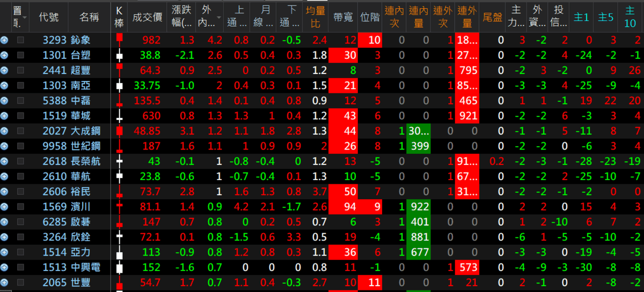Open the K-bar candlestick icon for 濱川

click(120, 206)
